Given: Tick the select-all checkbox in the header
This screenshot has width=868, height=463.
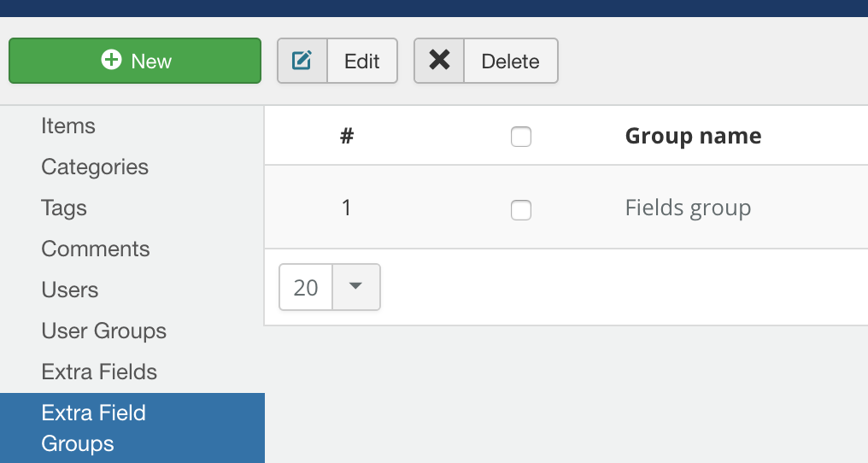Looking at the screenshot, I should [521, 137].
